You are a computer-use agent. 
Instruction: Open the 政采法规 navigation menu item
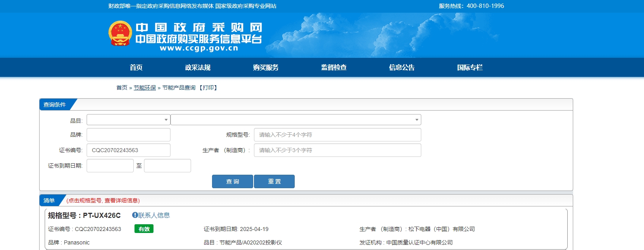click(x=198, y=67)
